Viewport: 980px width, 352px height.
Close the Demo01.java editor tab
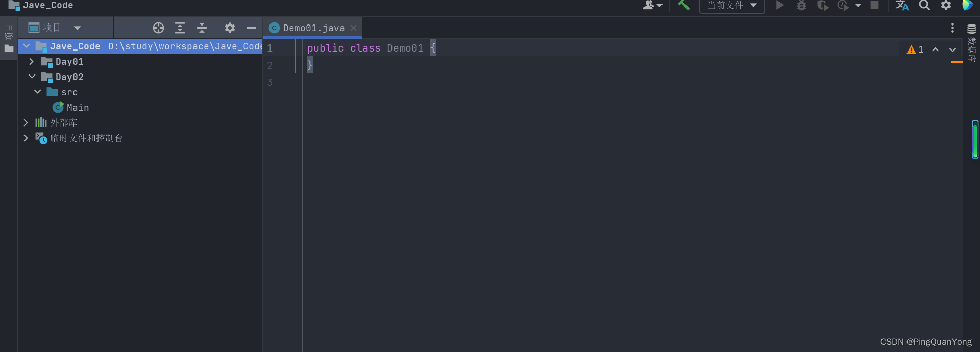point(353,28)
